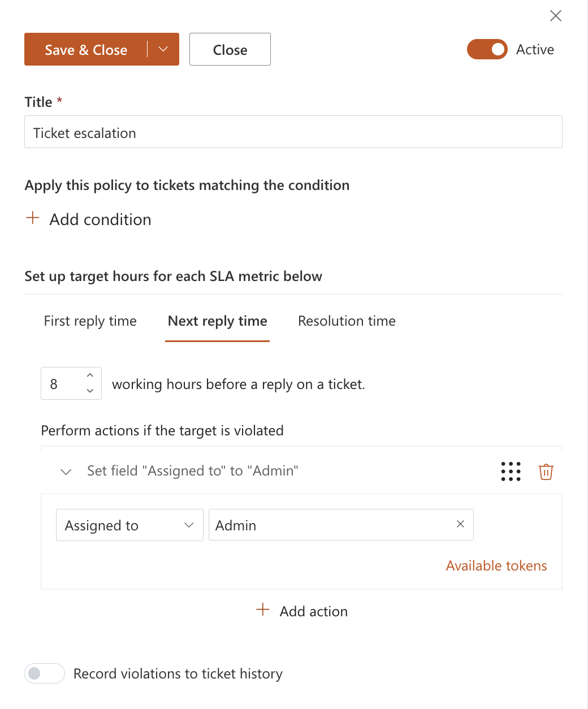Click the drag handle dots icon
Screen dimensions: 588x709
click(511, 472)
